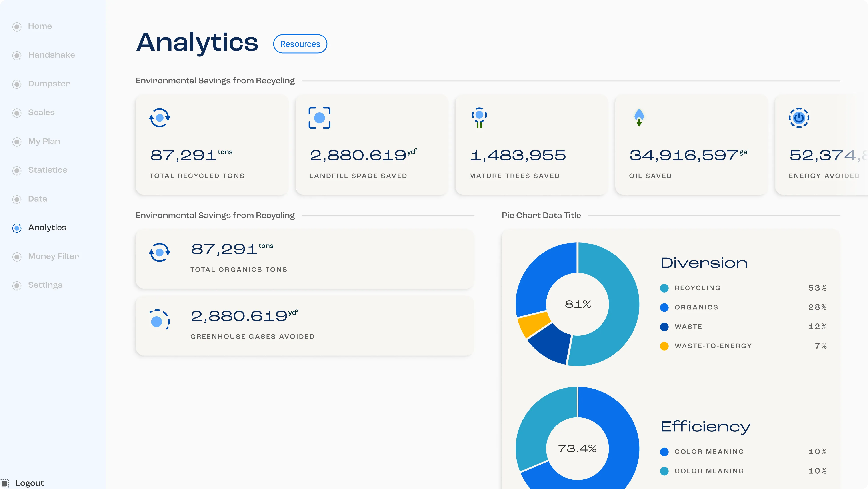Click recycle arrows icon on Total Recycled Tons card
The image size is (868, 489).
(159, 118)
